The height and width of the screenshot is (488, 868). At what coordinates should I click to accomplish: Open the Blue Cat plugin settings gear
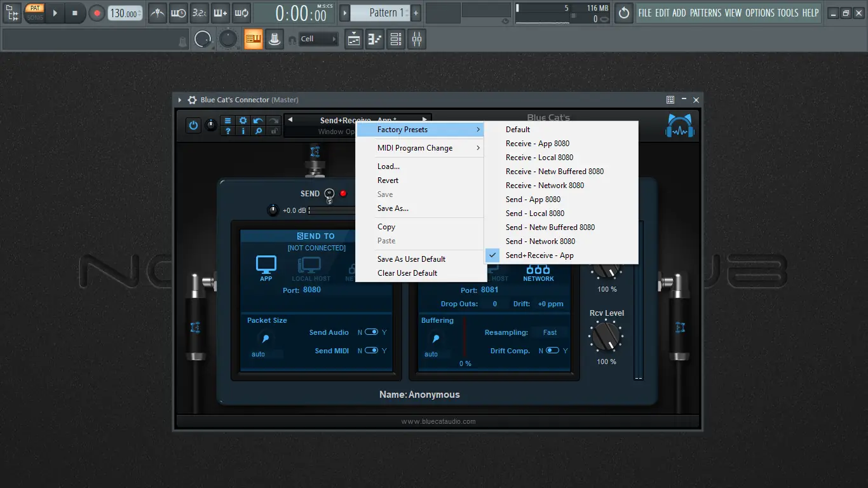point(243,121)
